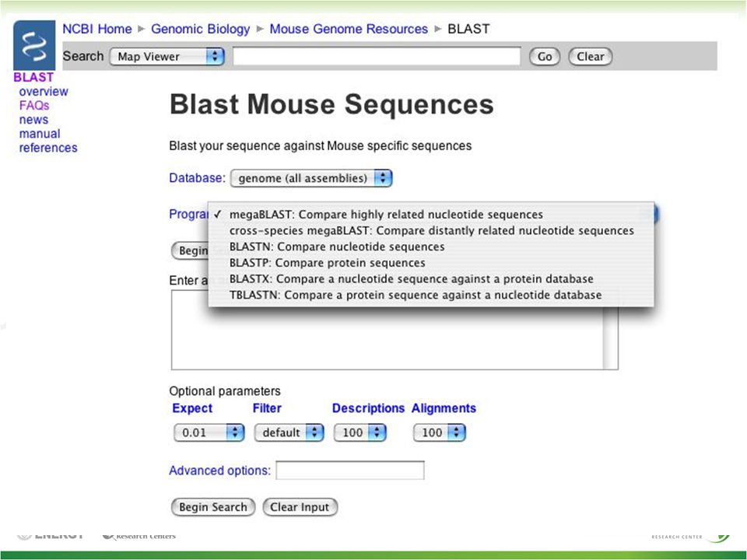Click the Go button
Image resolution: width=747 pixels, height=560 pixels.
click(x=545, y=57)
